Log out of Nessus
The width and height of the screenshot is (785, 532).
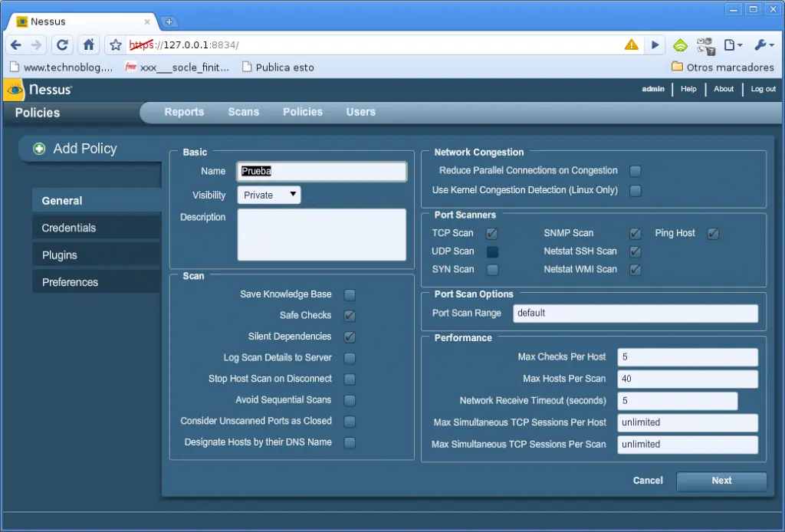(763, 89)
